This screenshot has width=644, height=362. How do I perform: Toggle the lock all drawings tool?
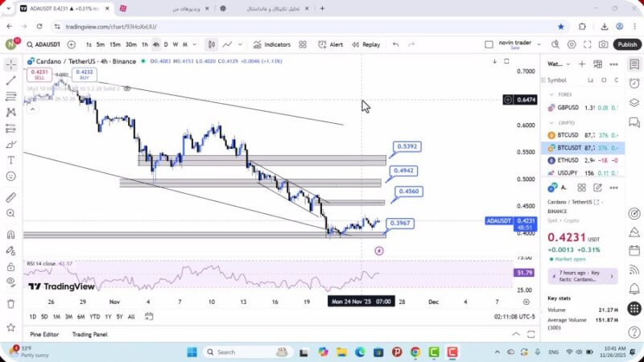[11, 266]
